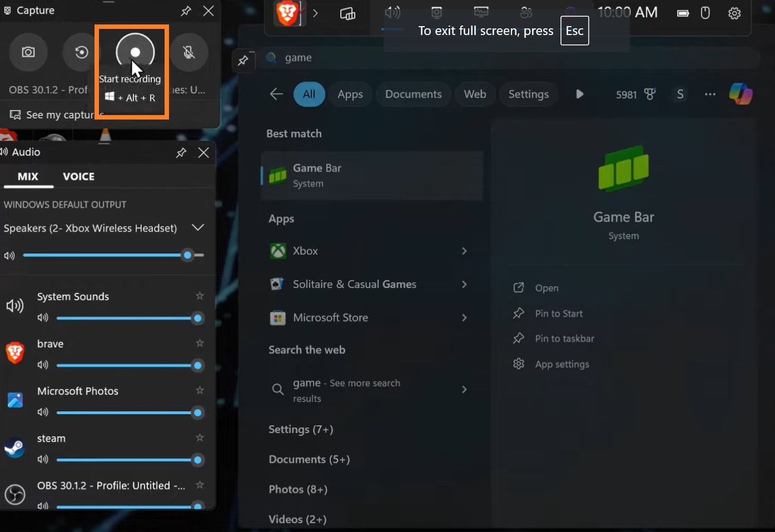
Task: Mute brave audio
Action: (43, 365)
